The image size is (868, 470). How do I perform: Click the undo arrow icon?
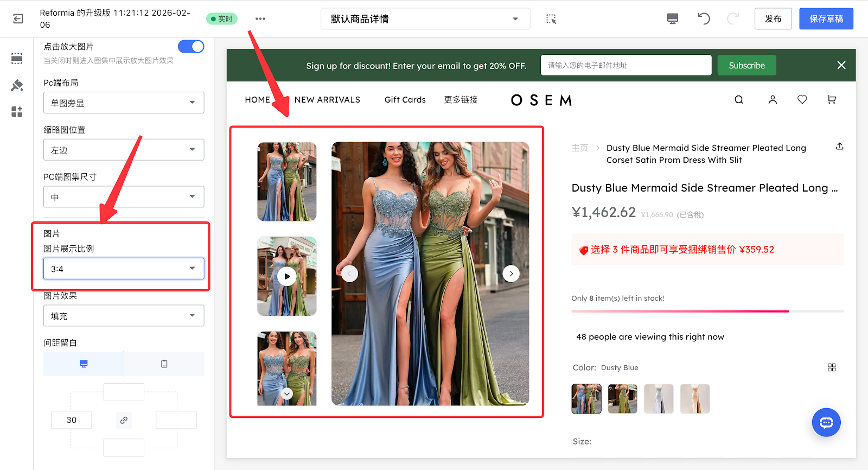click(704, 19)
